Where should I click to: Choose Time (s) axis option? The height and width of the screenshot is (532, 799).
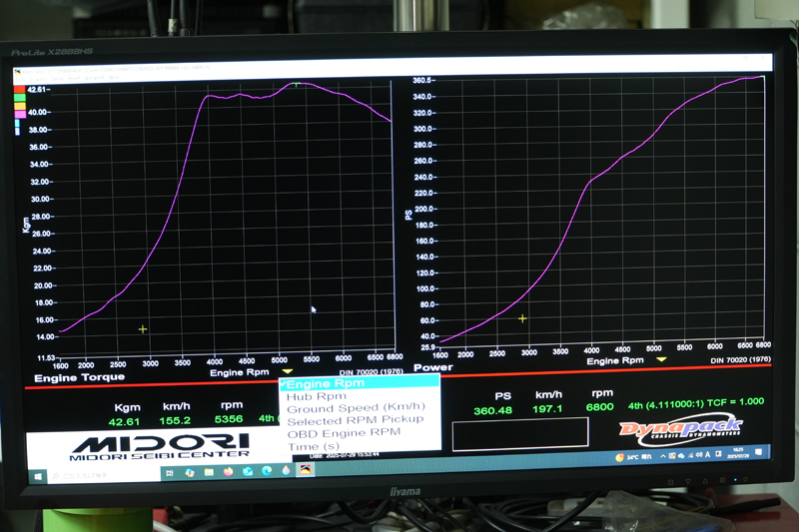pos(313,446)
